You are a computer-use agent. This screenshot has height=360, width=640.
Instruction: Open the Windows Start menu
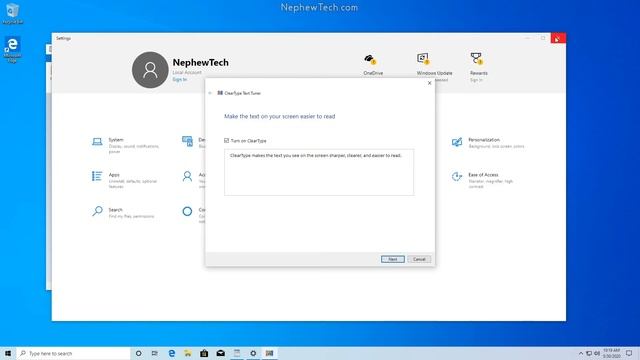coord(8,353)
